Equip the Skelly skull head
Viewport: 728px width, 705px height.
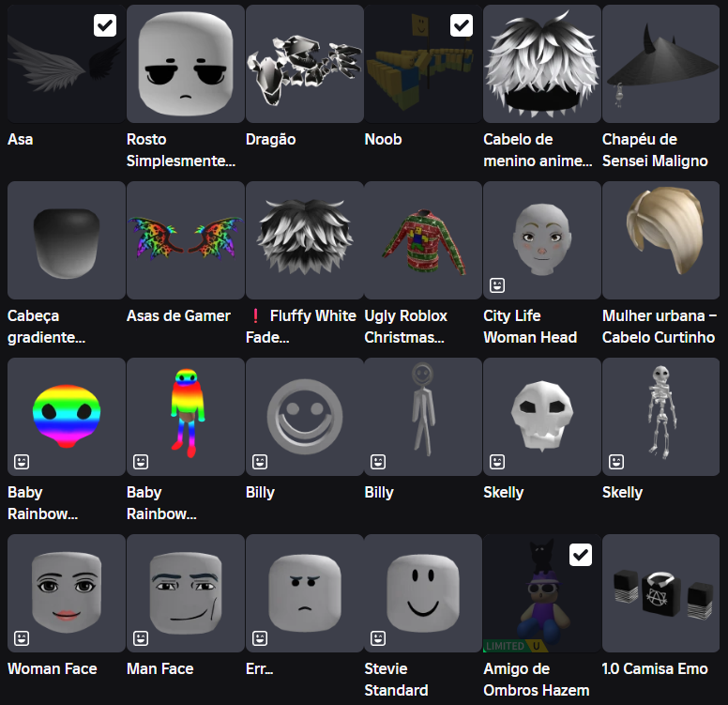tap(542, 417)
